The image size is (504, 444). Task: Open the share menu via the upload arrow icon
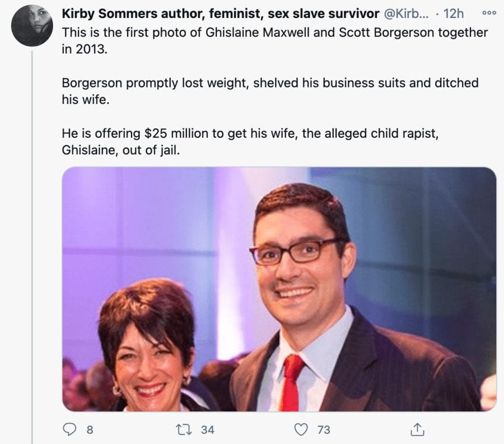pyautogui.click(x=416, y=429)
